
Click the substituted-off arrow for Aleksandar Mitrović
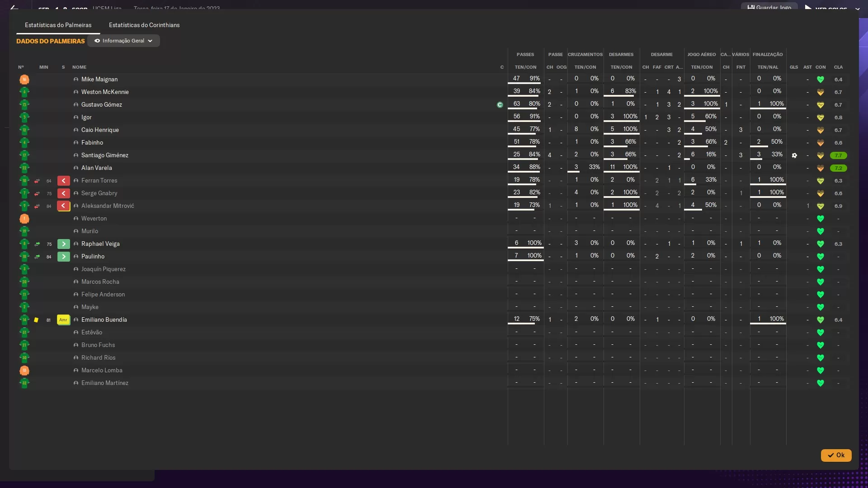click(x=64, y=206)
